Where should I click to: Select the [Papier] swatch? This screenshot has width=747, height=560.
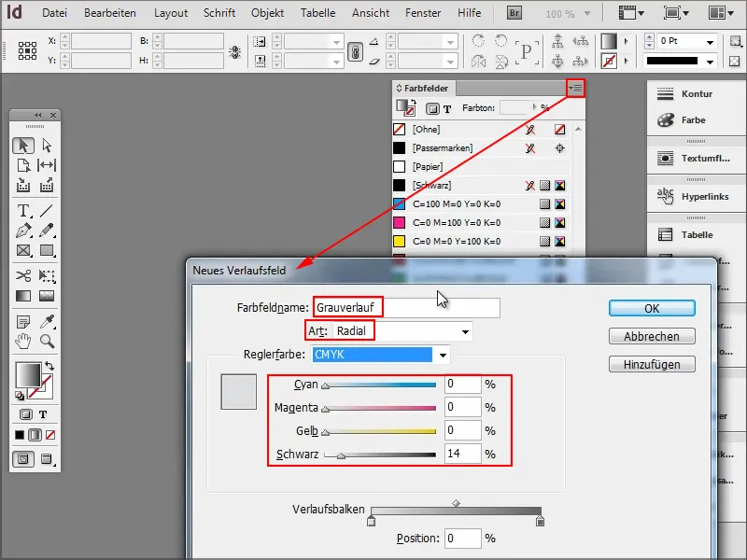pyautogui.click(x=481, y=167)
